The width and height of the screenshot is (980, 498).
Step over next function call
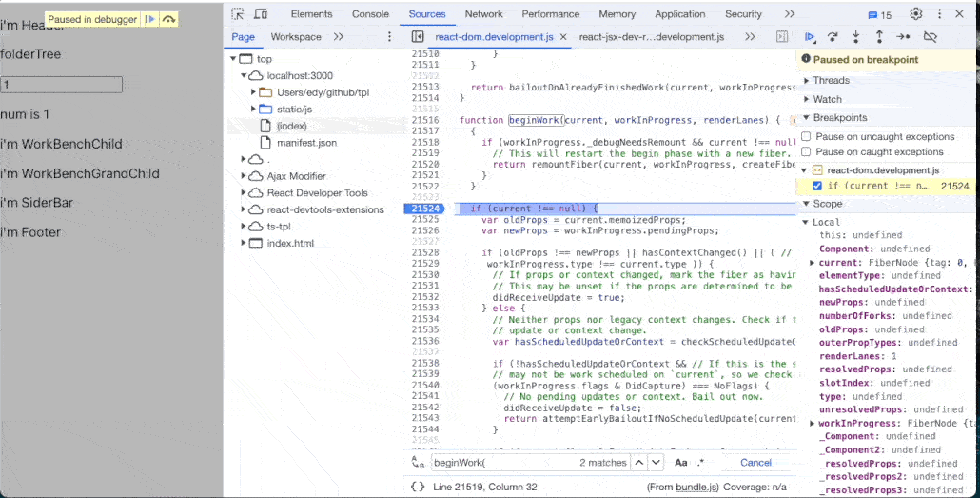point(833,37)
